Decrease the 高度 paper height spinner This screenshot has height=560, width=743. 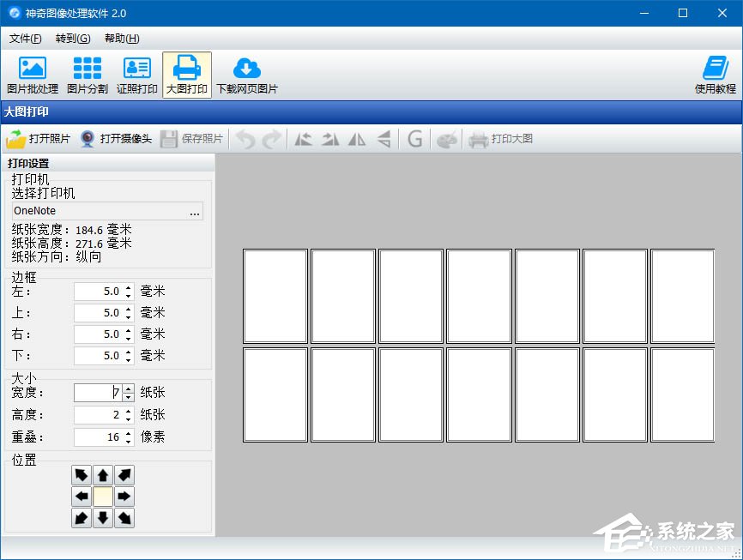click(129, 419)
